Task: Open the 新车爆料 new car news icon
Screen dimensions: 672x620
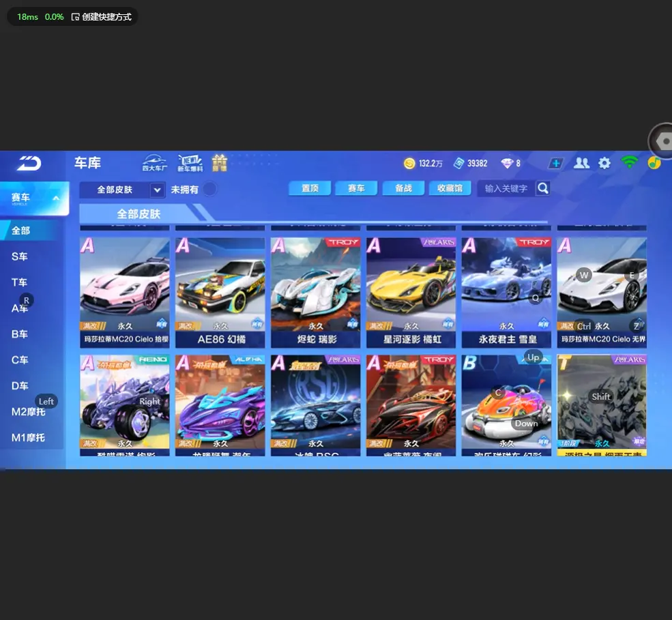Action: tap(190, 163)
